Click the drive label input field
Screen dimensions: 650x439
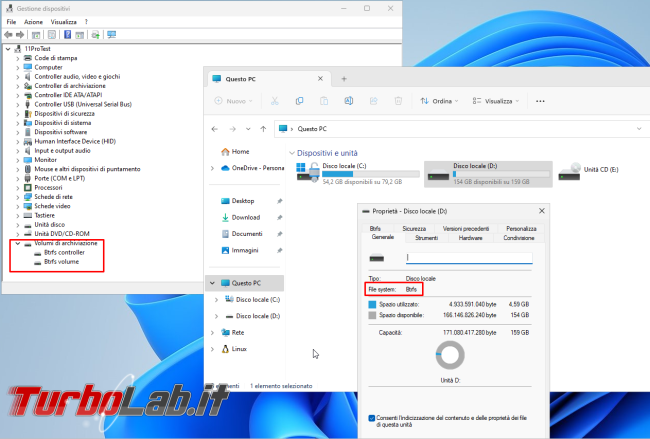click(x=469, y=258)
